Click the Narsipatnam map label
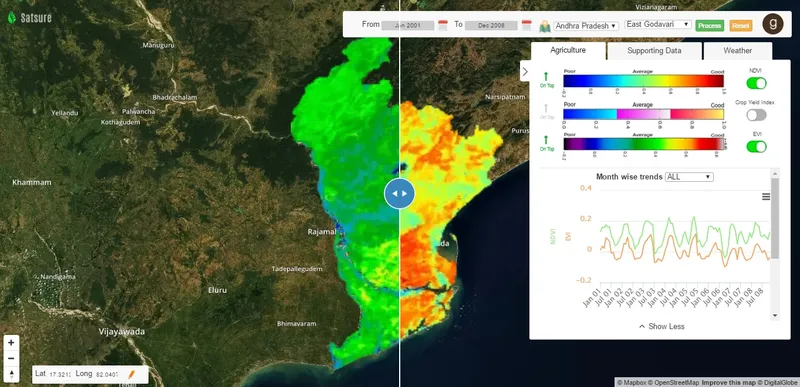Viewport: 800px width, 387px height. coord(505,97)
